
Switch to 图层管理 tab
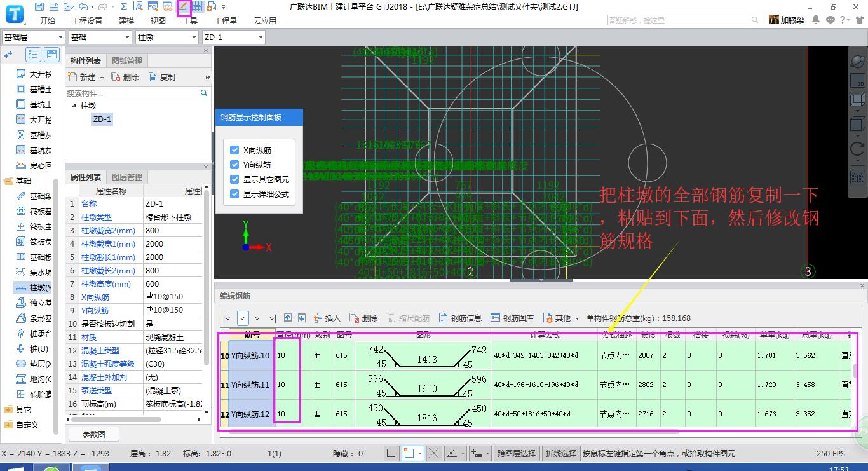(x=127, y=177)
